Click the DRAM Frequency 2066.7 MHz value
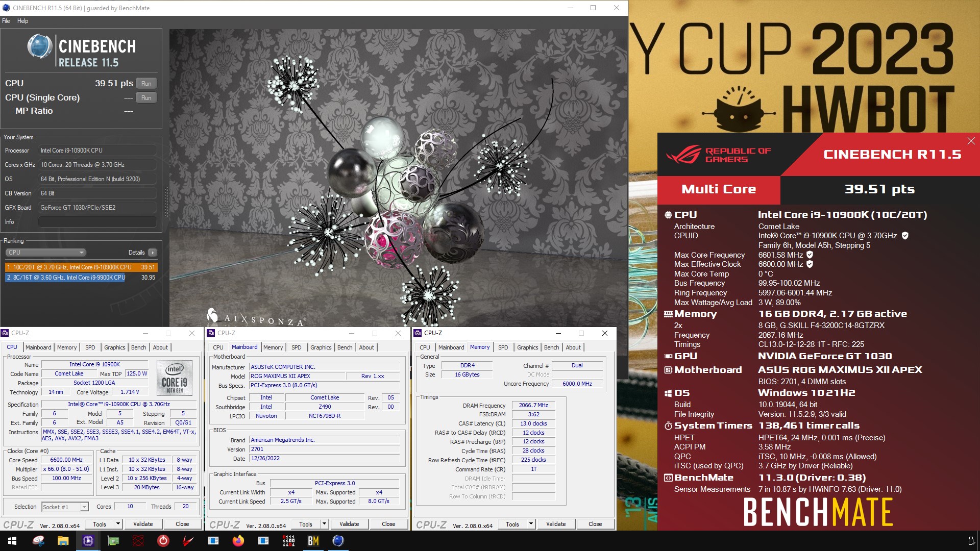The width and height of the screenshot is (980, 551). point(533,406)
